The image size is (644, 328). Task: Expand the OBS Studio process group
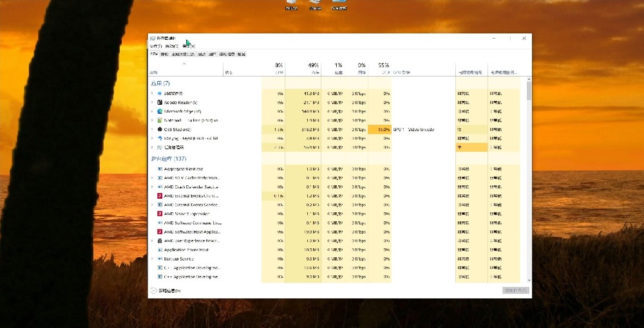point(153,129)
